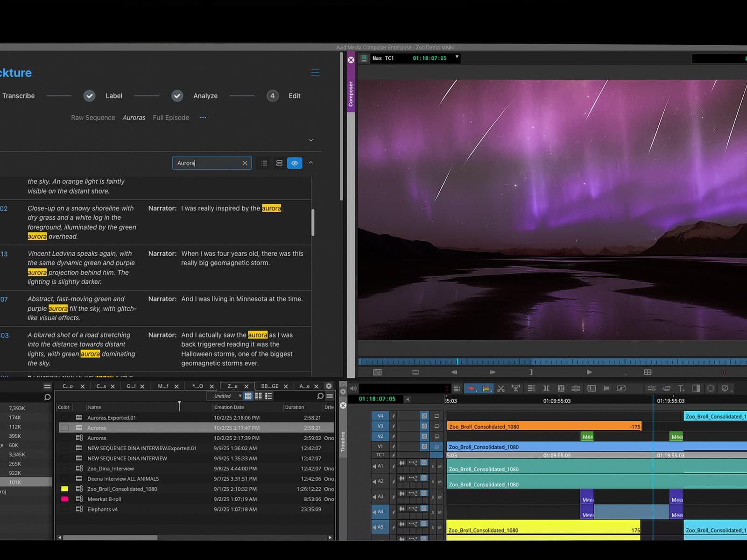Click the pink color swatch for Meerkat B-roll

pyautogui.click(x=65, y=499)
